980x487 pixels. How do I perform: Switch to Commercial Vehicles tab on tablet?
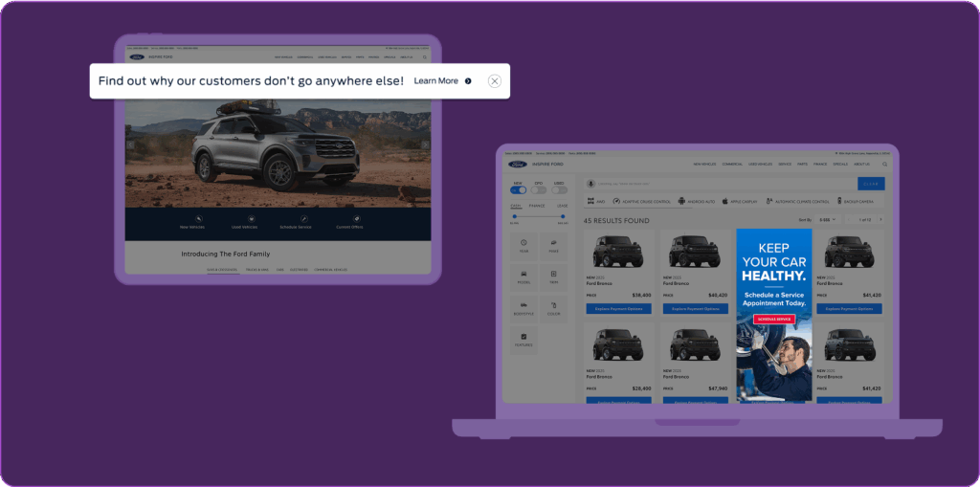pos(330,270)
